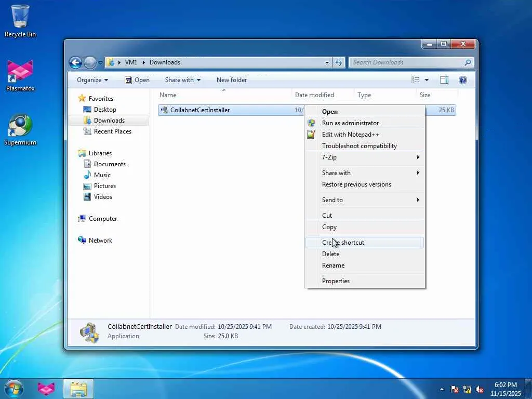532x399 pixels.
Task: Click the Notepad++ icon in context menu
Action: point(311,135)
